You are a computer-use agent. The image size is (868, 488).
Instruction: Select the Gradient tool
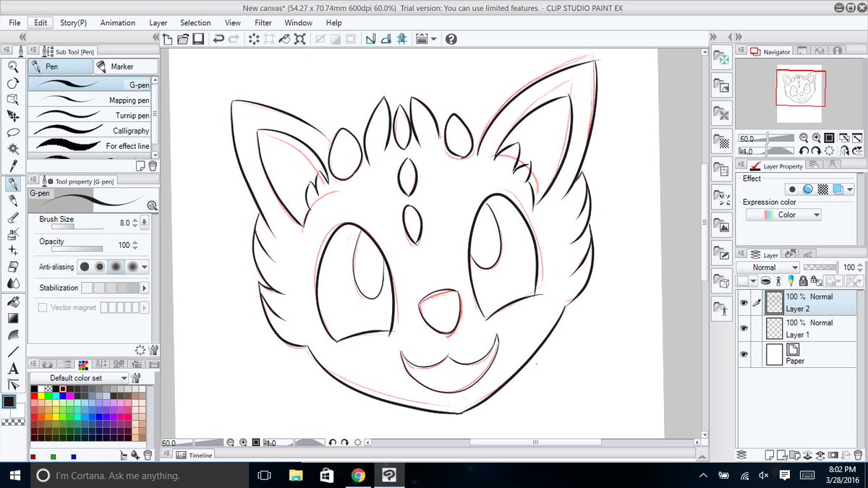(x=12, y=318)
